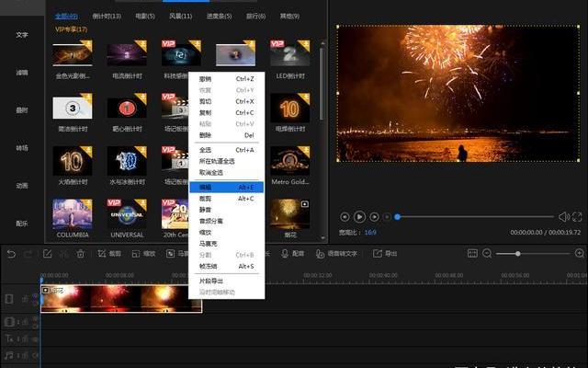Image resolution: width=588 pixels, height=368 pixels.
Task: Open the Music (配乐) sidebar section
Action: (x=22, y=224)
